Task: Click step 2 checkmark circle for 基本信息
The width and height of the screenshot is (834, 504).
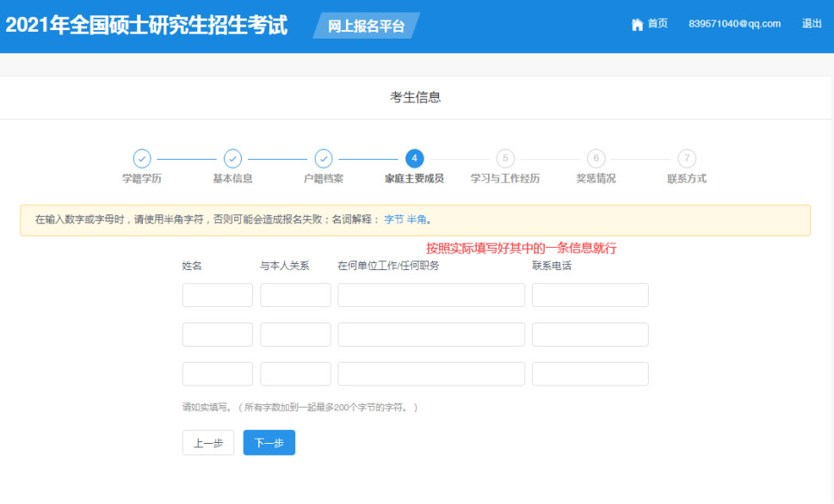Action: pyautogui.click(x=232, y=158)
